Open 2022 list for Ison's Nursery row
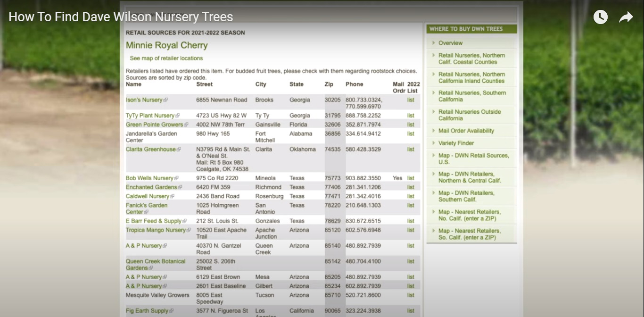 (x=411, y=100)
